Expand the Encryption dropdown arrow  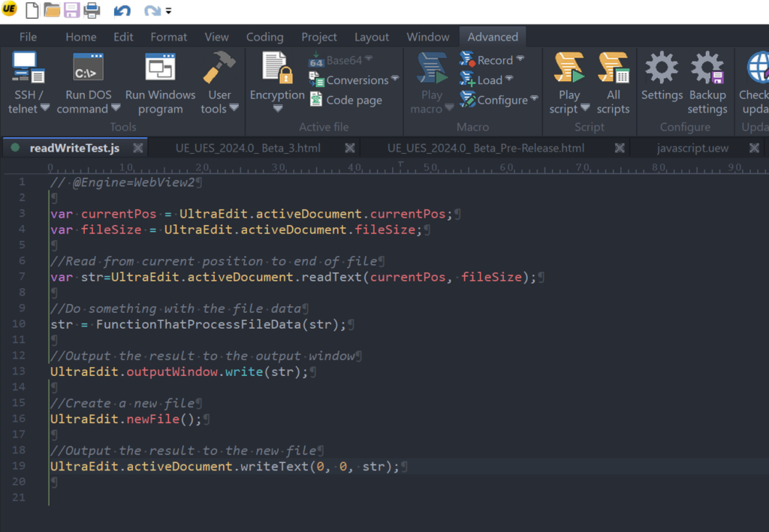click(278, 108)
